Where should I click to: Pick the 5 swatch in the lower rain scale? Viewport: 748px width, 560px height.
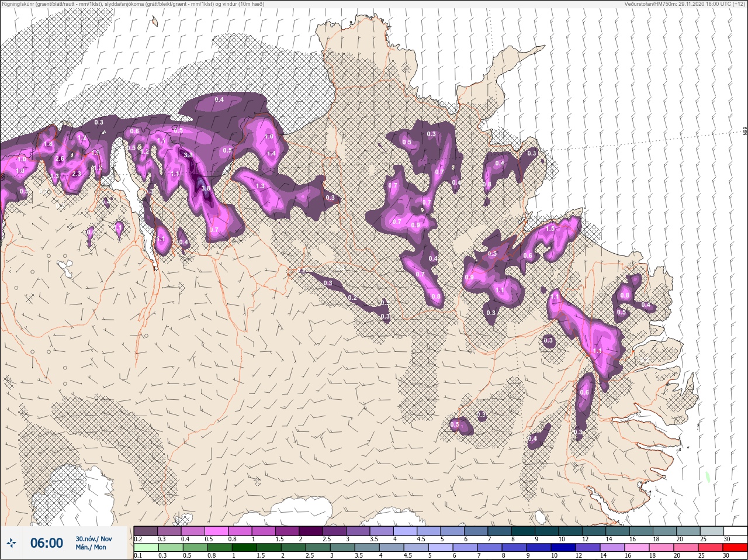[441, 547]
